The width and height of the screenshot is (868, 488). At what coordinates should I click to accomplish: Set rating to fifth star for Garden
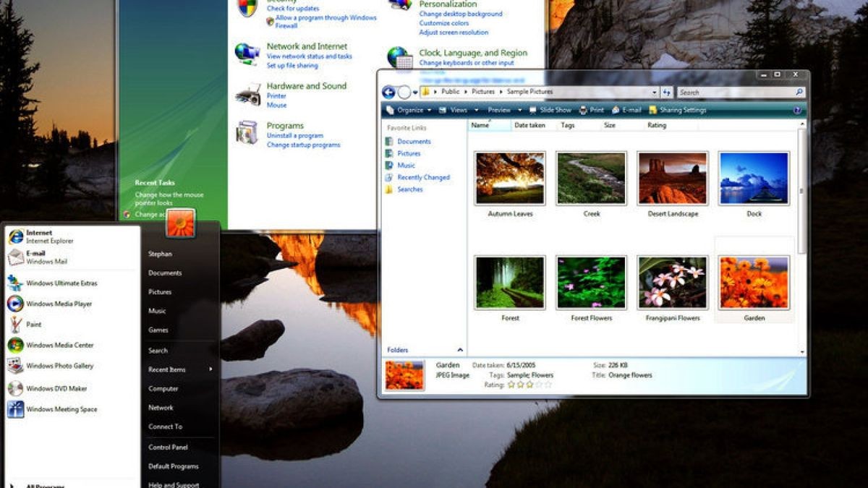[548, 385]
